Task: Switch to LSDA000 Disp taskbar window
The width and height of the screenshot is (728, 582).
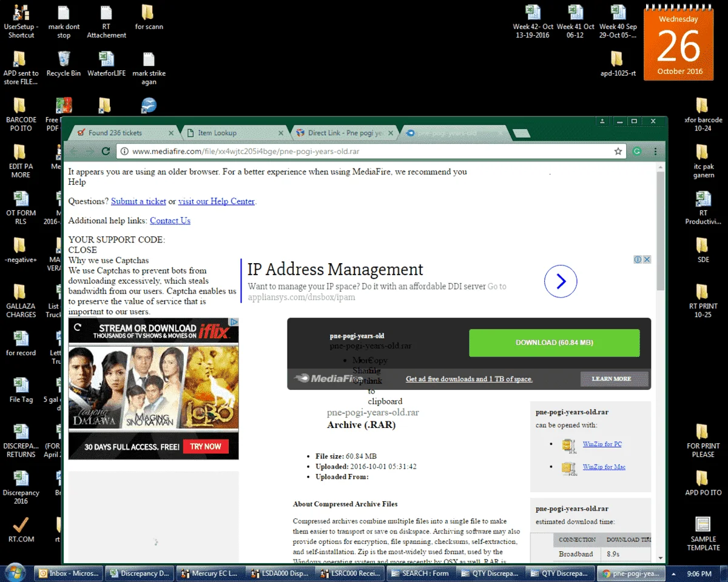Action: tap(280, 573)
